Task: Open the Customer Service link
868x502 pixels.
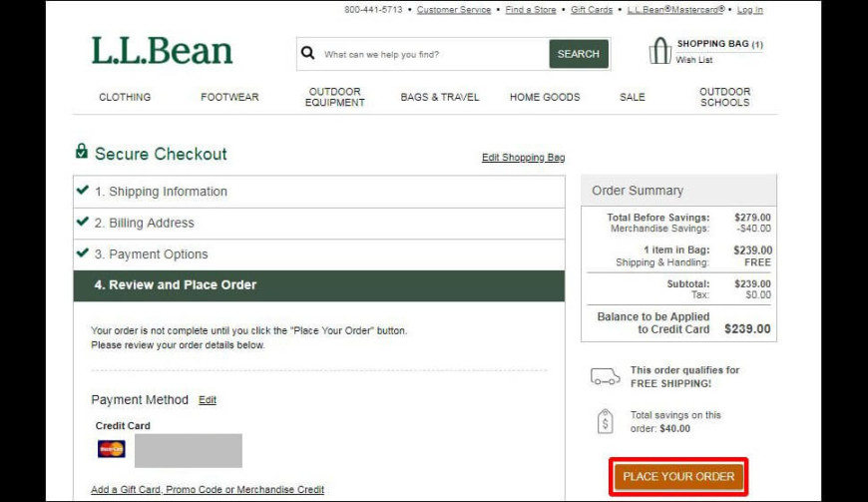Action: (454, 10)
